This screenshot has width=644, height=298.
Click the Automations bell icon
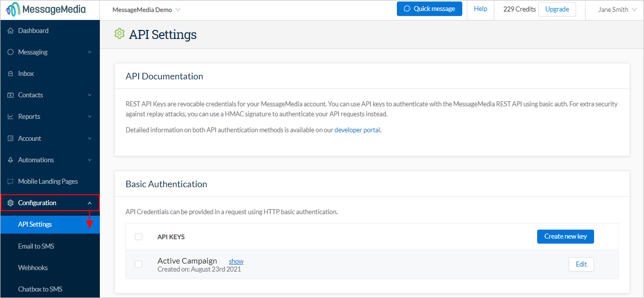[10, 160]
